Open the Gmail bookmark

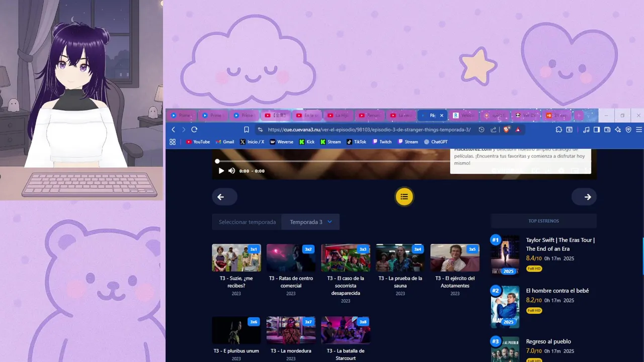(225, 142)
